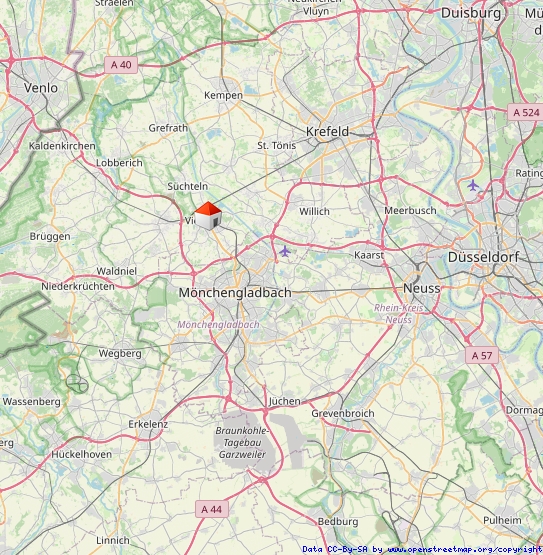Select the Neuss city label
Viewport: 543px width, 555px height.
(x=422, y=288)
